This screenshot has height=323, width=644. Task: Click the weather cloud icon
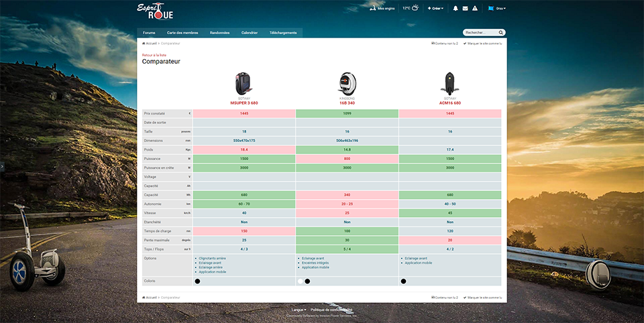(x=415, y=7)
